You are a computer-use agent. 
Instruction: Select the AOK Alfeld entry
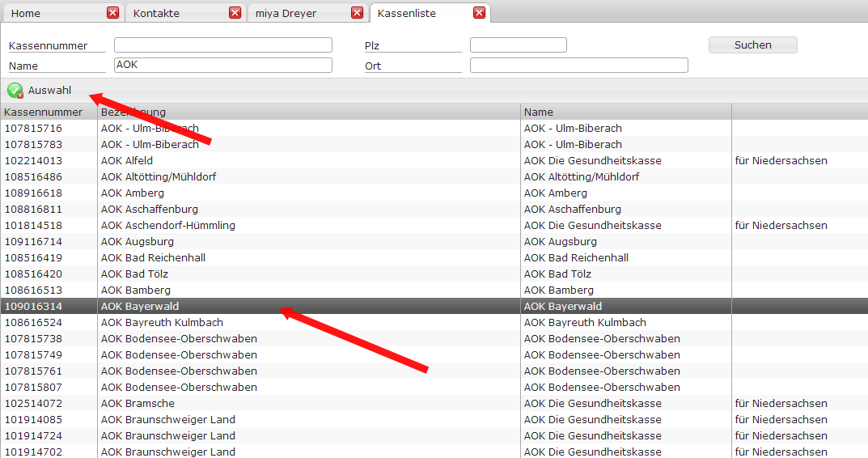434,160
